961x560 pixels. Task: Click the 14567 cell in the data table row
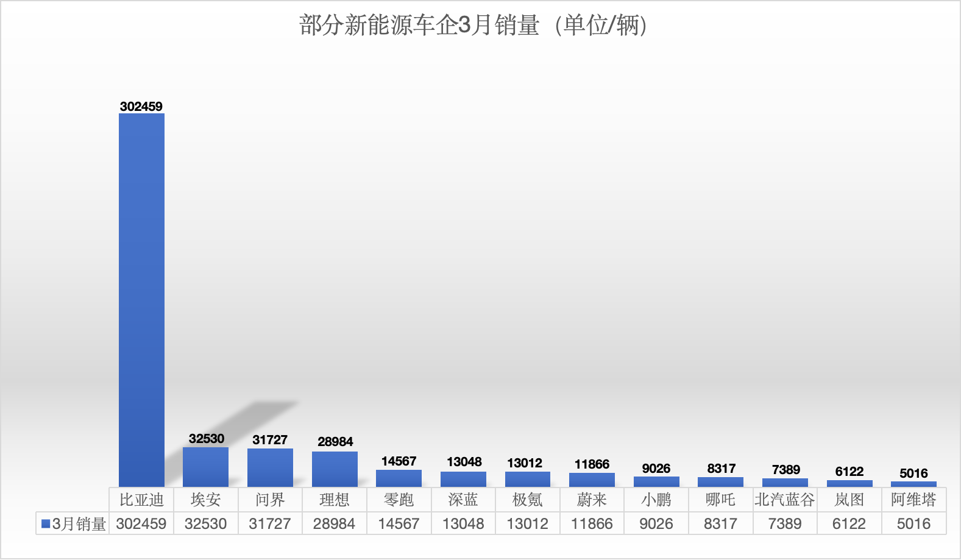point(399,523)
